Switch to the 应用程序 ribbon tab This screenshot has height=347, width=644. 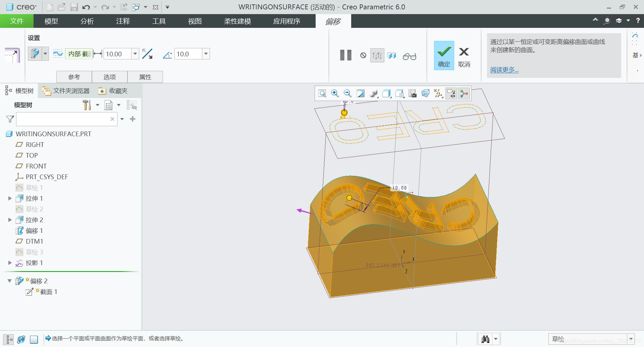point(287,21)
